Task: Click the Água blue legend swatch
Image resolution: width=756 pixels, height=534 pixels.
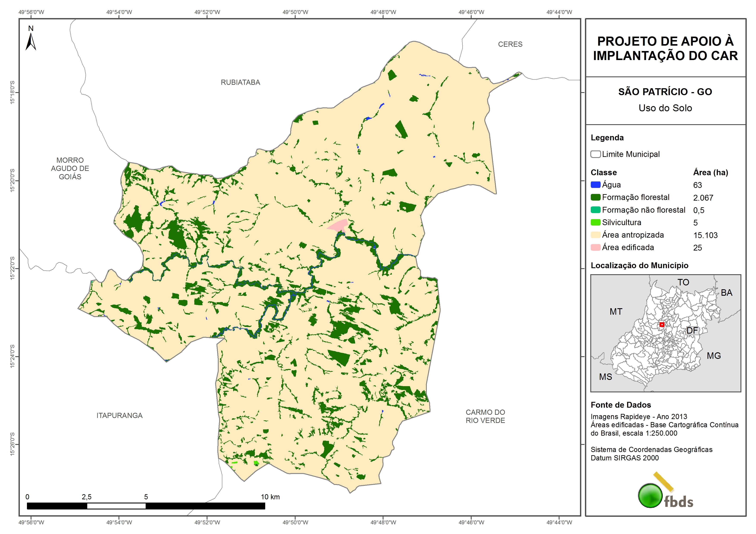Action: 595,185
